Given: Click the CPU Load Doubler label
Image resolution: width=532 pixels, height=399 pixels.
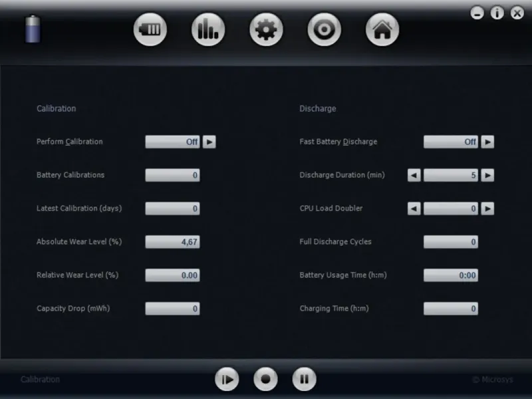Looking at the screenshot, I should [x=331, y=208].
